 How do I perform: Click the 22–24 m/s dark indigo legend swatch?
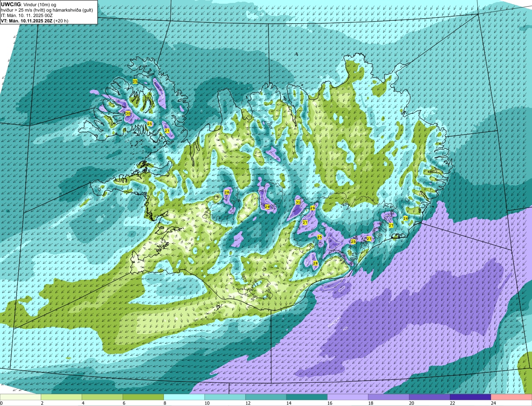(471, 397)
